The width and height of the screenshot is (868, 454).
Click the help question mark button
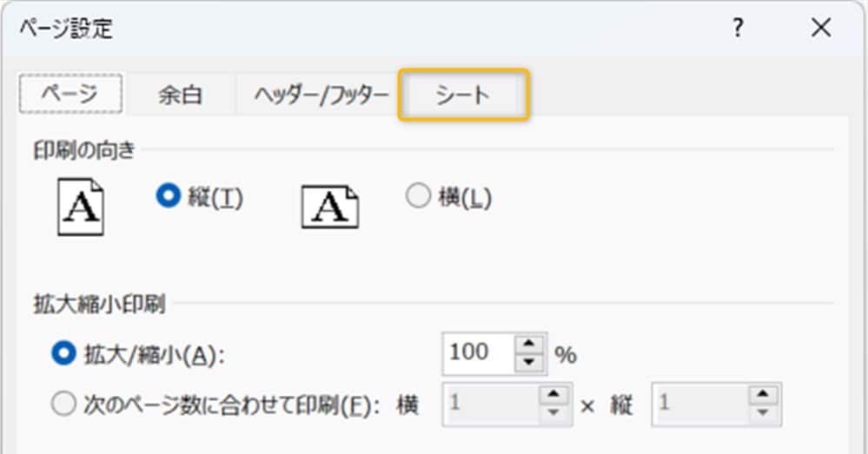point(738,29)
